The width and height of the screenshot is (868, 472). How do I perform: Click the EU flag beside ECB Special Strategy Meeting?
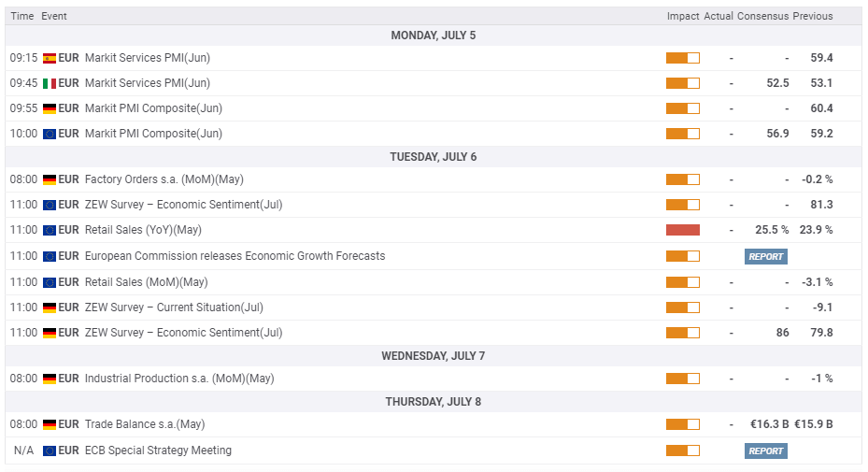[50, 451]
